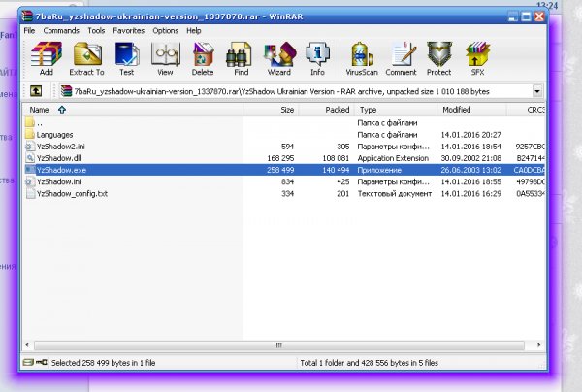Image resolution: width=582 pixels, height=392 pixels.
Task: Click the YzShadow_config.txt file icon
Action: (30, 193)
